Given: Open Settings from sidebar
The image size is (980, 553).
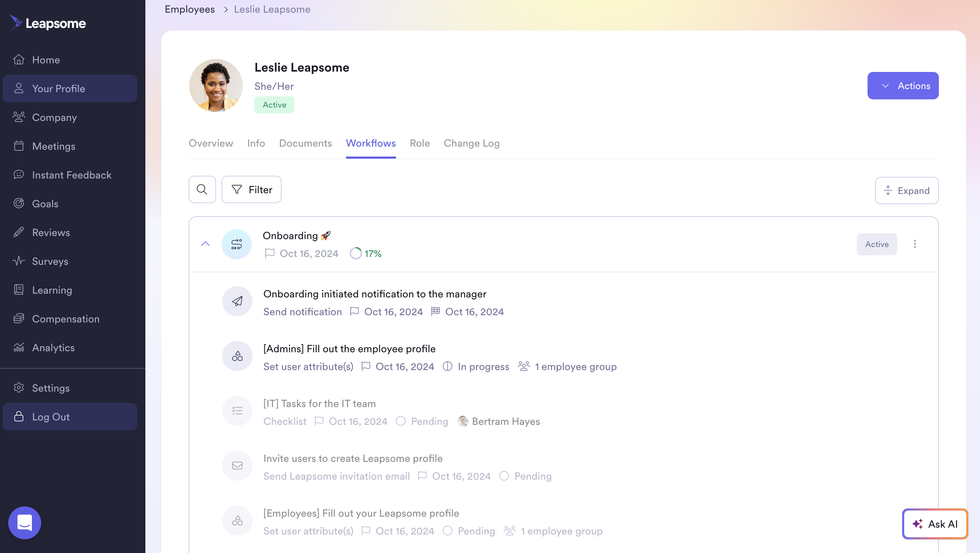Looking at the screenshot, I should click(70, 388).
